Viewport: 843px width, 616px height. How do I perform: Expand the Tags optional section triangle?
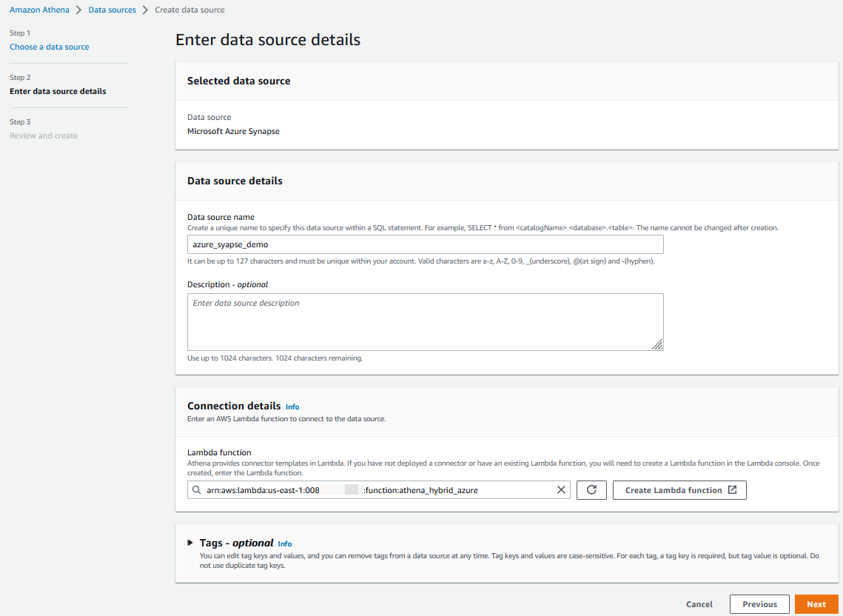tap(190, 543)
